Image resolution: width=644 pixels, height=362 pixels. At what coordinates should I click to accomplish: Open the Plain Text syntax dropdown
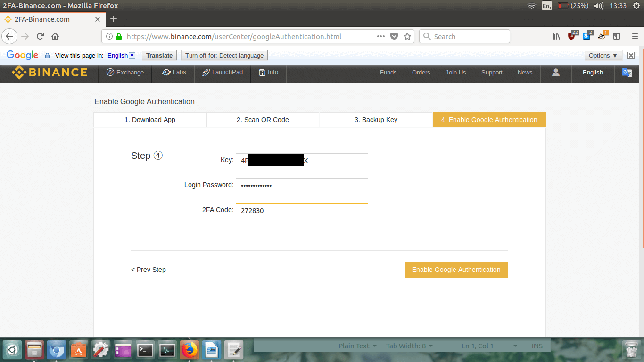(358, 346)
